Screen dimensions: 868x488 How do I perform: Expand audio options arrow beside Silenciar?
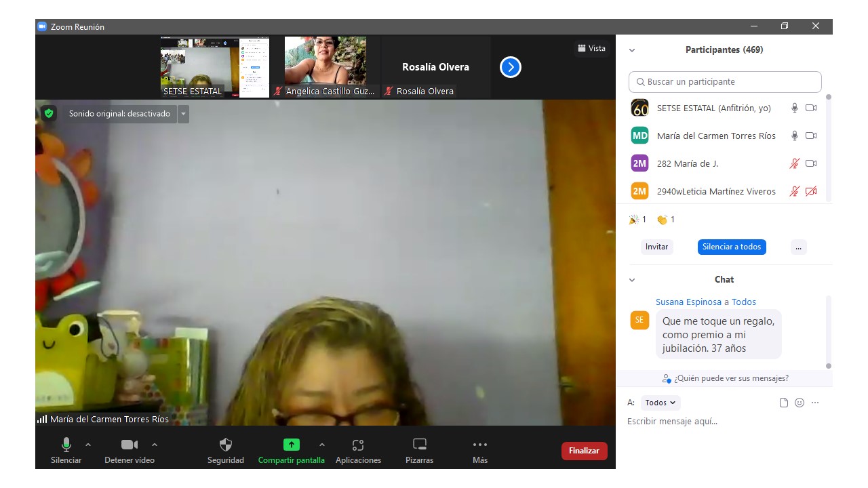pos(88,445)
